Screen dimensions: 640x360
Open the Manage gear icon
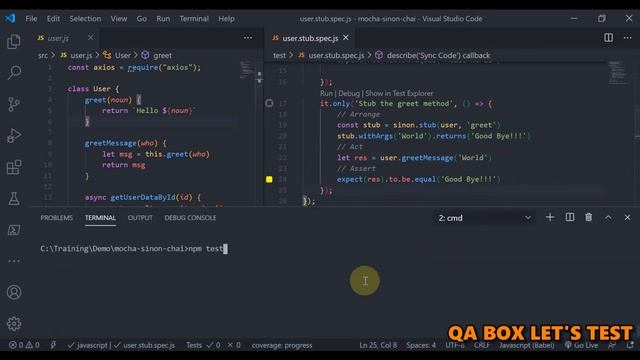pos(14,324)
